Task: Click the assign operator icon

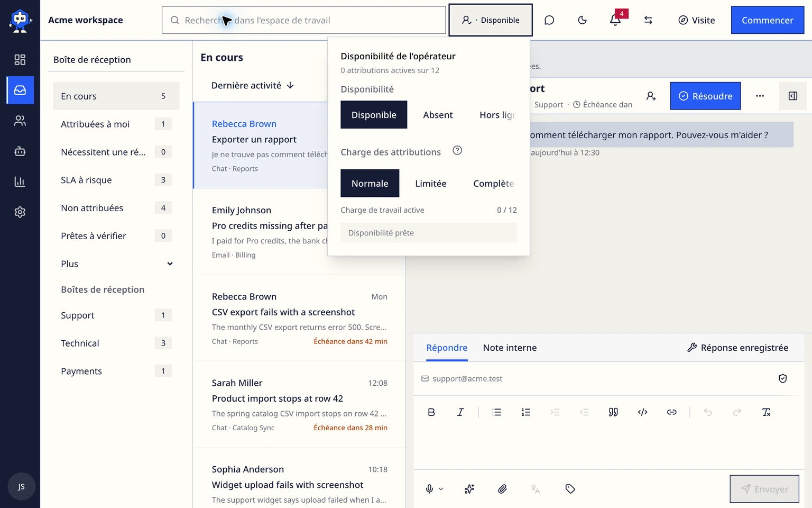Action: click(x=651, y=96)
